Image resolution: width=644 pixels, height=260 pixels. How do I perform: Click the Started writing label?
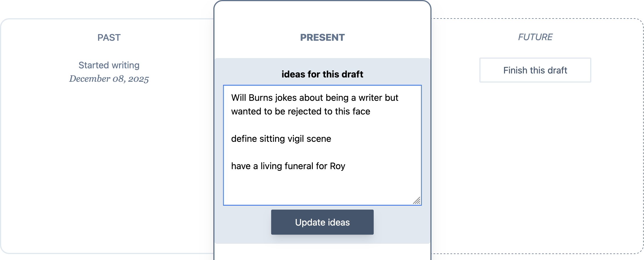(109, 65)
